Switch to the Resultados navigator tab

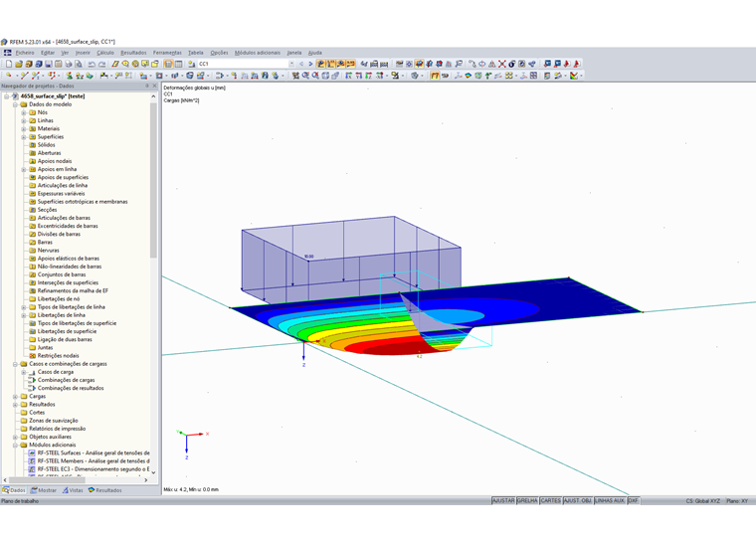pos(104,490)
